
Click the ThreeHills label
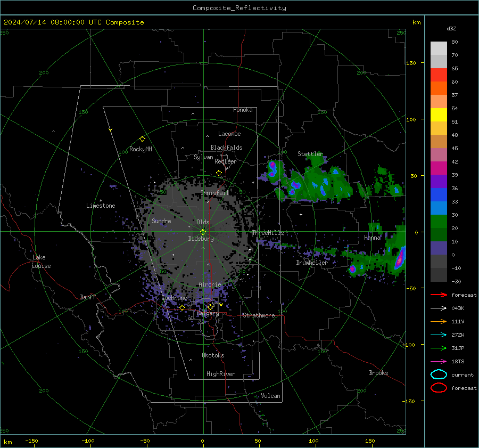268,233
